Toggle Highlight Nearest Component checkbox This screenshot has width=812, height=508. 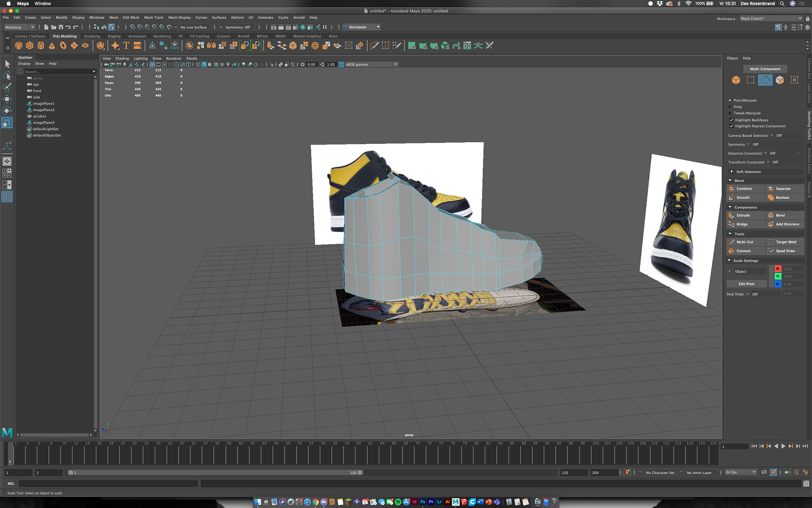point(732,126)
